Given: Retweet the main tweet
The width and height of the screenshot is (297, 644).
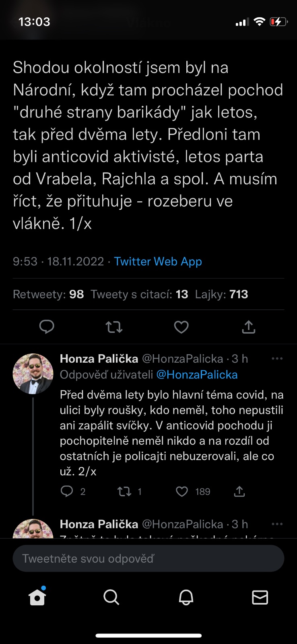Looking at the screenshot, I should (x=114, y=327).
